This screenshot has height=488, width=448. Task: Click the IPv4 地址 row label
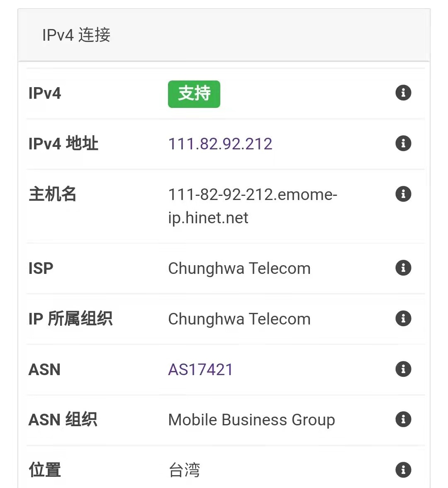coord(63,144)
